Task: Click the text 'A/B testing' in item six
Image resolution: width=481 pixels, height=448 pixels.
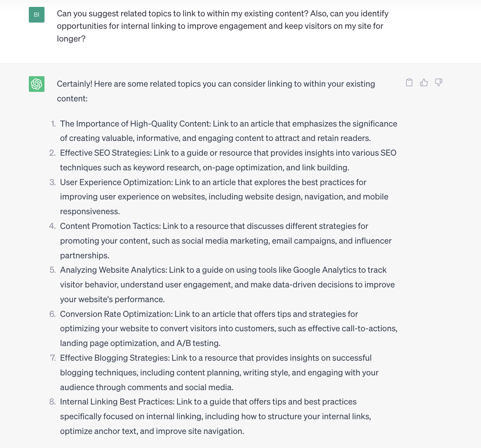Action: click(198, 343)
